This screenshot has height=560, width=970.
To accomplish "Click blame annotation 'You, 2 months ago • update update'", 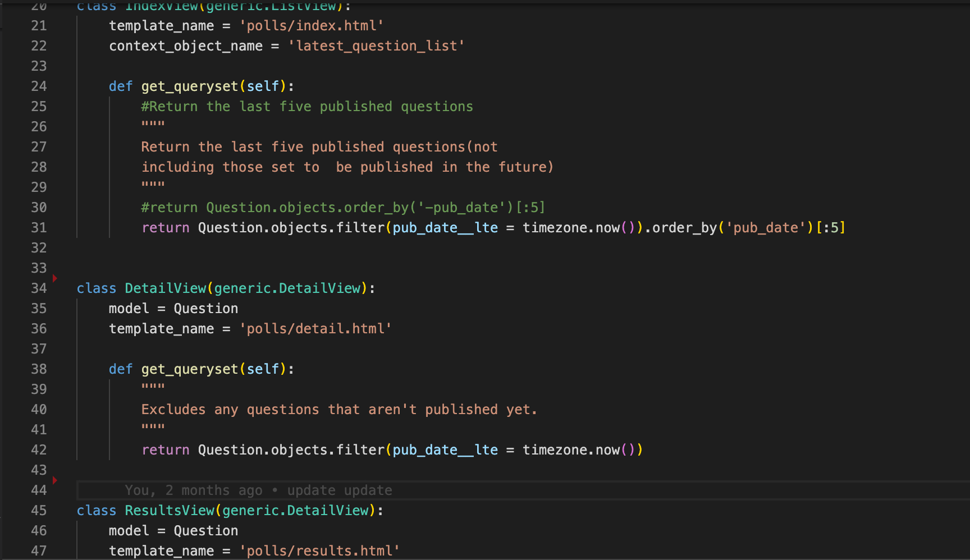I will tap(258, 490).
